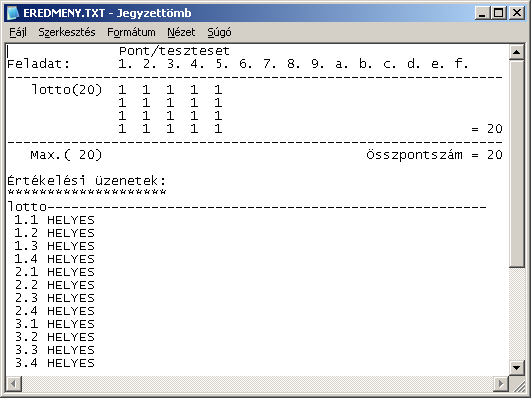Click the 'lotto' section header line

pyautogui.click(x=247, y=207)
